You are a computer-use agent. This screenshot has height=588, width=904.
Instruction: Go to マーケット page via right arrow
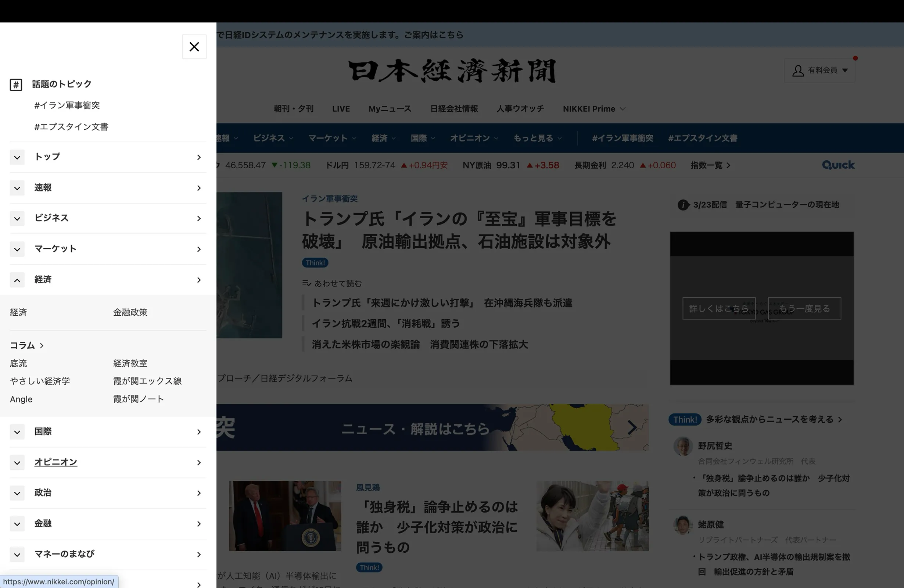[x=199, y=249]
